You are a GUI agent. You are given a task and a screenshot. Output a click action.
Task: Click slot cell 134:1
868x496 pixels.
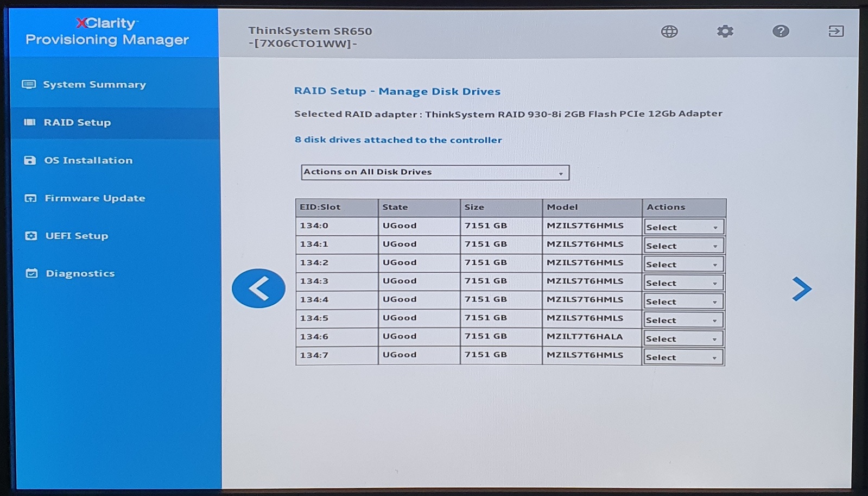337,244
